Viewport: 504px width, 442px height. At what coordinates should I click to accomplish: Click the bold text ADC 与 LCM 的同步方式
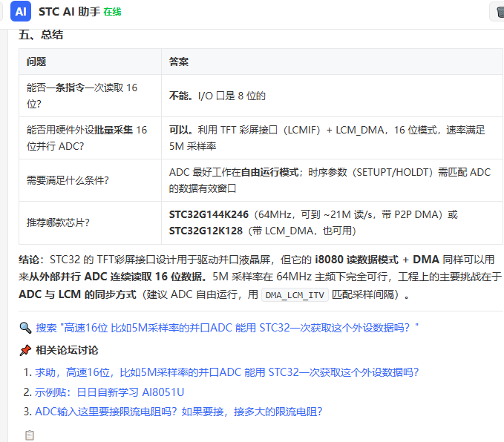coord(77,294)
